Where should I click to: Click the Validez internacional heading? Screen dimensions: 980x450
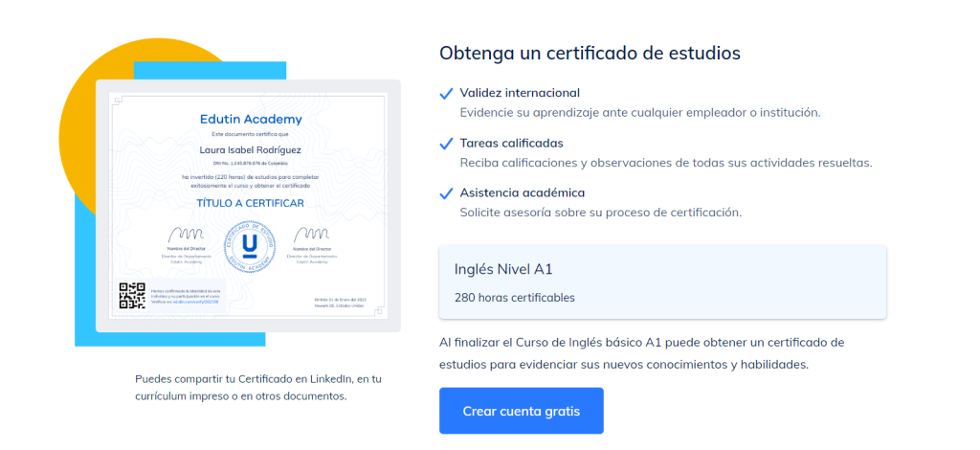(x=520, y=93)
